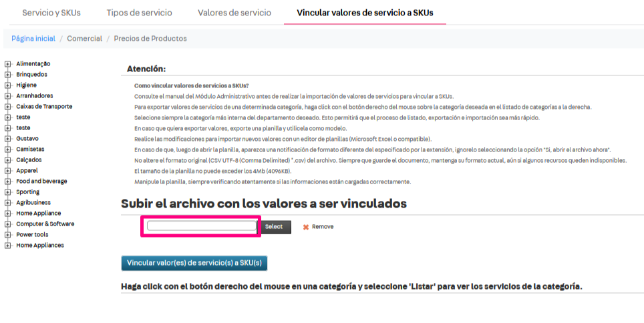
Task: Open the Servicio y SKUs tab
Action: click(51, 13)
